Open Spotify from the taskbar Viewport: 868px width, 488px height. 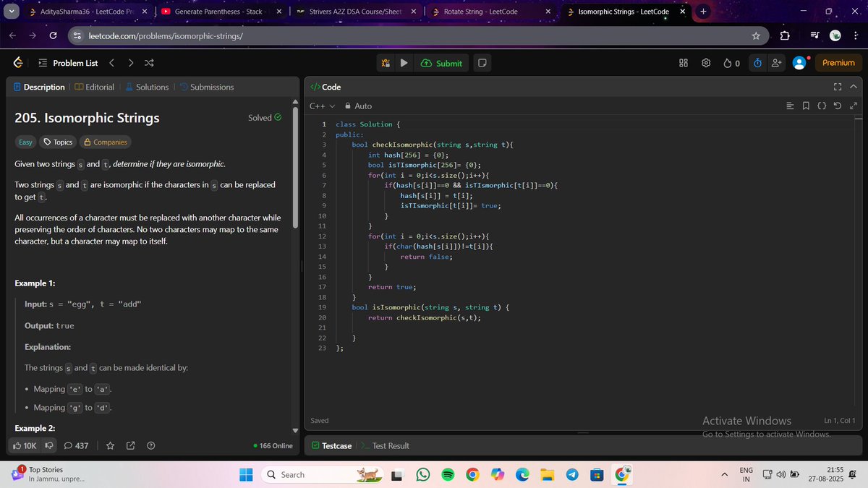coord(447,474)
